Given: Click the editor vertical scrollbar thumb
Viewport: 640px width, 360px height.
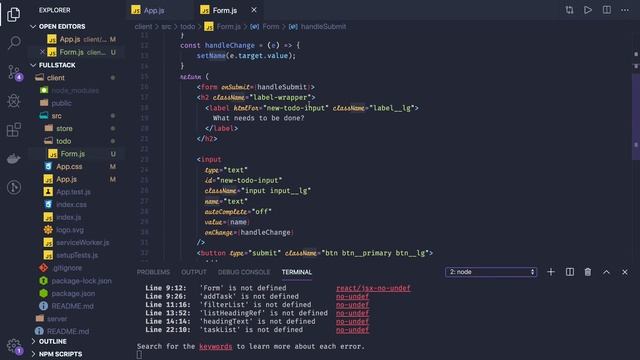Looking at the screenshot, I should pos(636,116).
